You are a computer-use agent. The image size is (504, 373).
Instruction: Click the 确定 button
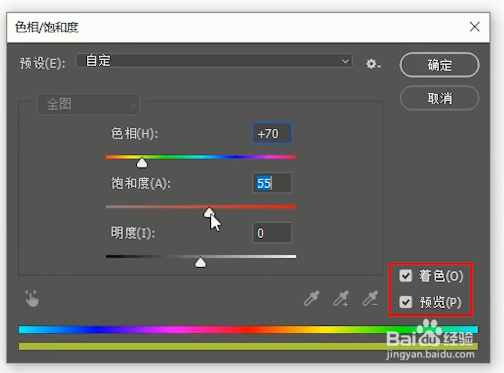(x=439, y=65)
